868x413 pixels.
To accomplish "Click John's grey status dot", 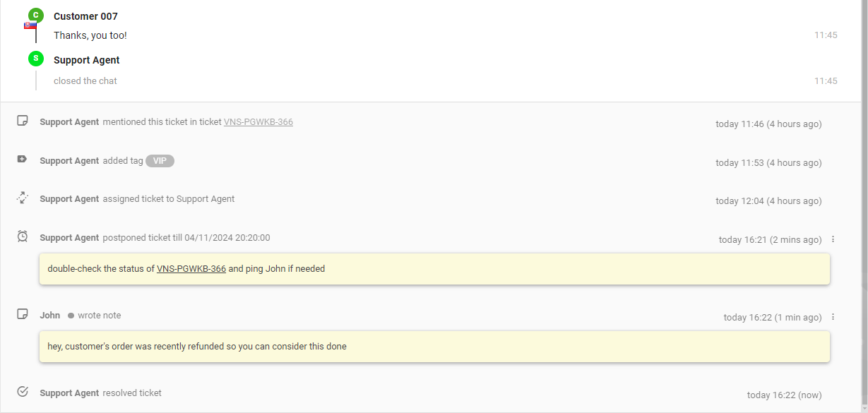I will [x=71, y=316].
